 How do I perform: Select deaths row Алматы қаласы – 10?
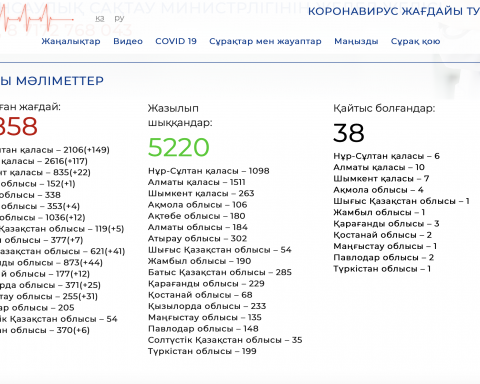[379, 167]
